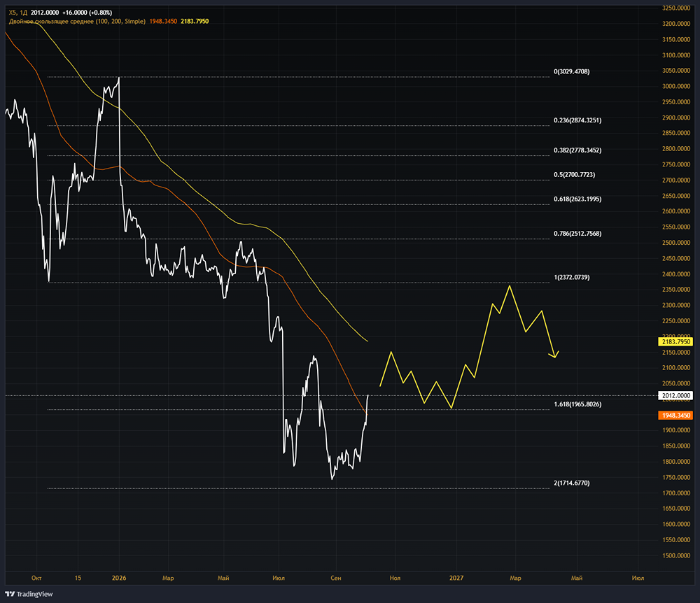This screenshot has height=603, width=700.
Task: Click the 3000.0000 price axis tick
Action: tap(676, 86)
